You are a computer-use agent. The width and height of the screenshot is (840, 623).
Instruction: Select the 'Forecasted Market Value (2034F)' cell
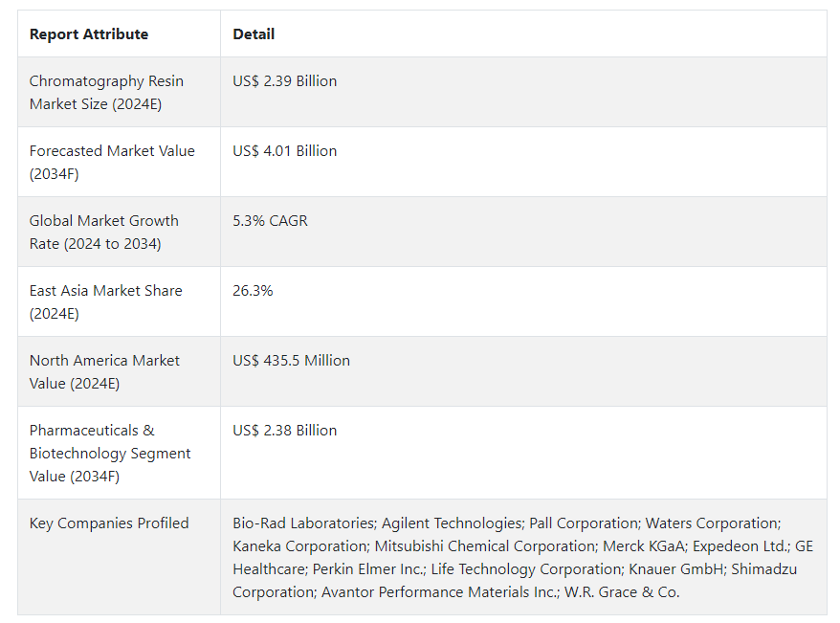[112, 163]
